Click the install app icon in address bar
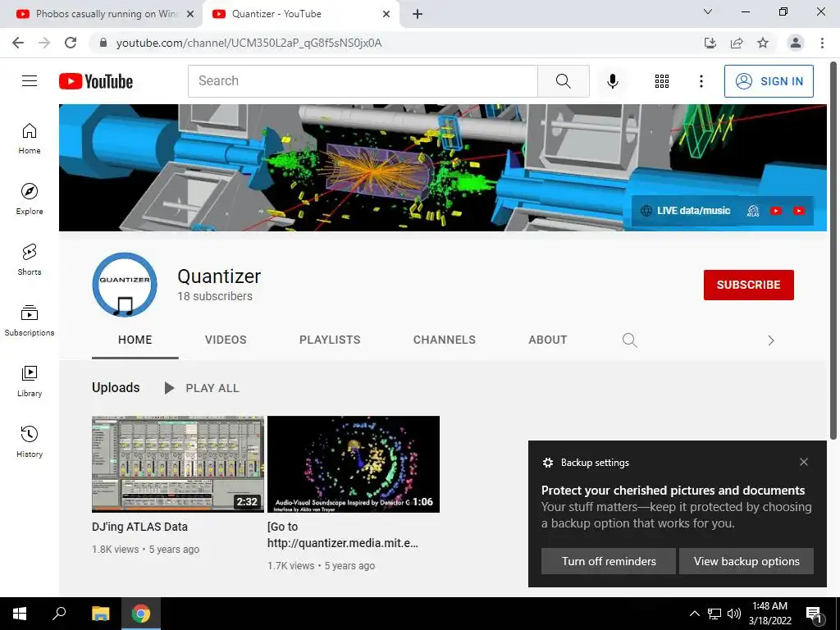The image size is (840, 630). pos(710,43)
